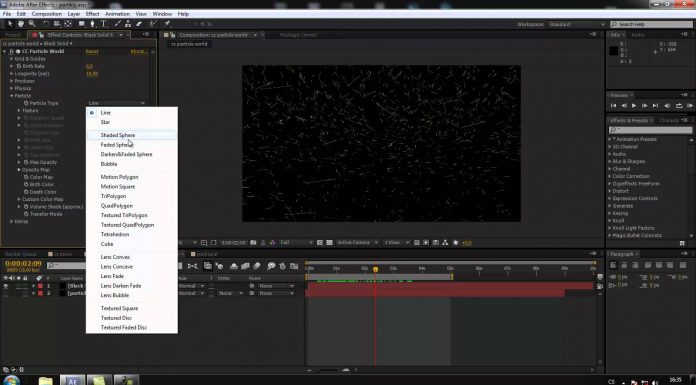Click Reset for CC Particle World
The image size is (696, 385).
click(92, 52)
